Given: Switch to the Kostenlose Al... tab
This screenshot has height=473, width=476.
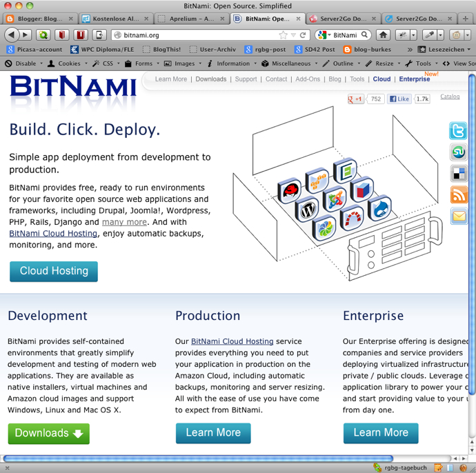Looking at the screenshot, I should click(115, 19).
